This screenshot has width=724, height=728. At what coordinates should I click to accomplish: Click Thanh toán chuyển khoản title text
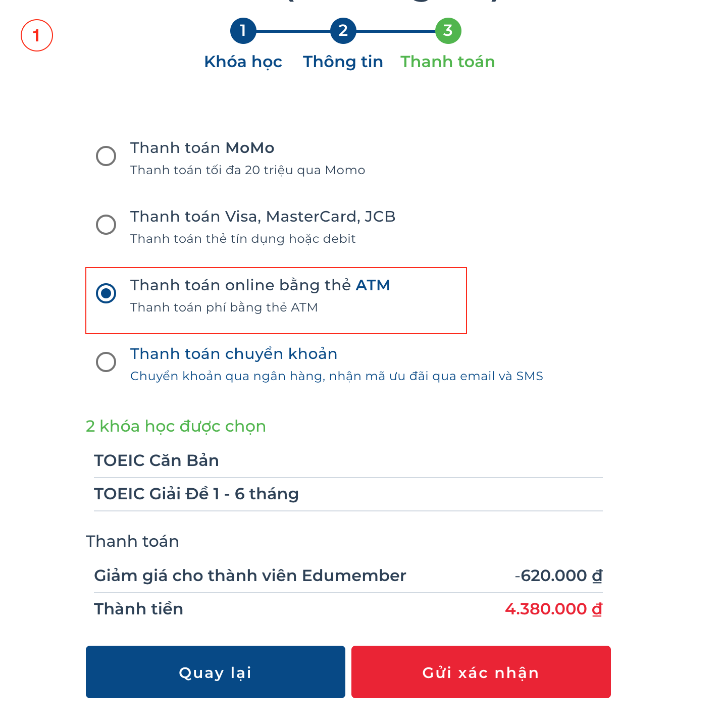pyautogui.click(x=233, y=354)
